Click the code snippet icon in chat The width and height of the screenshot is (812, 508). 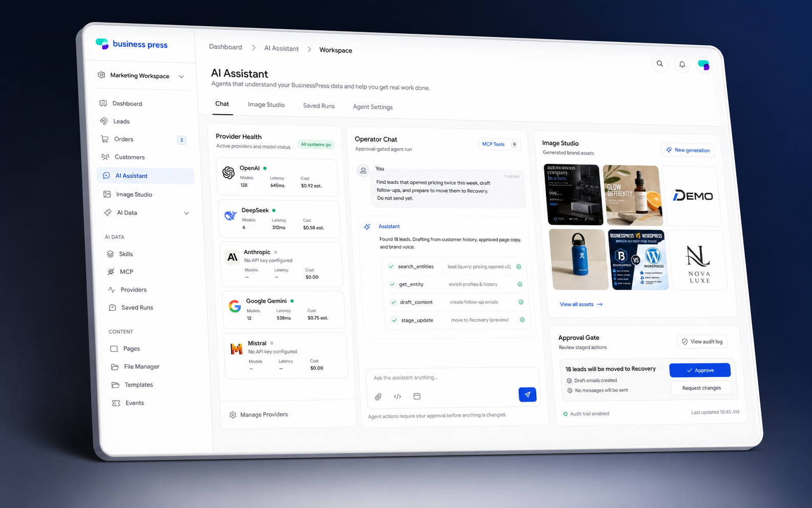coord(398,396)
